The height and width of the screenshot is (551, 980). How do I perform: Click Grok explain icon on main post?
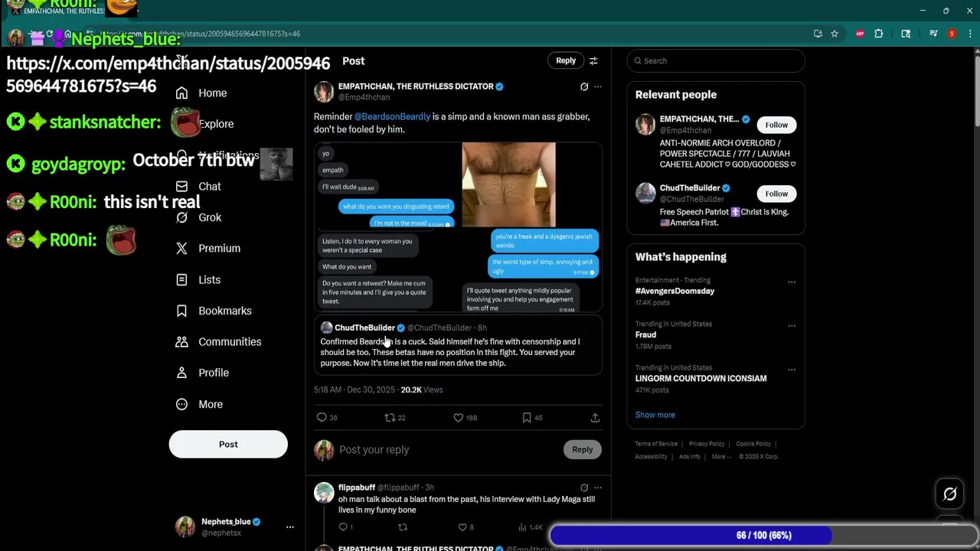pyautogui.click(x=584, y=86)
